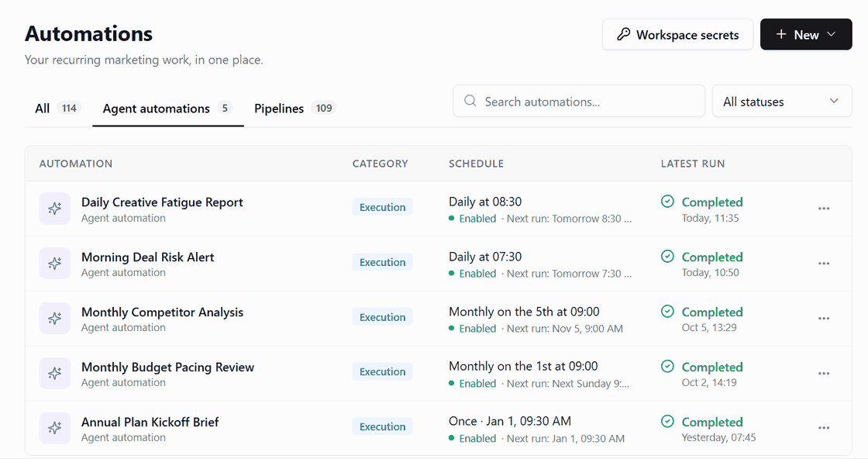Screen dimensions: 868x459
Task: Click the sparkle icon for Monthly Competitor Analysis
Action: [55, 319]
